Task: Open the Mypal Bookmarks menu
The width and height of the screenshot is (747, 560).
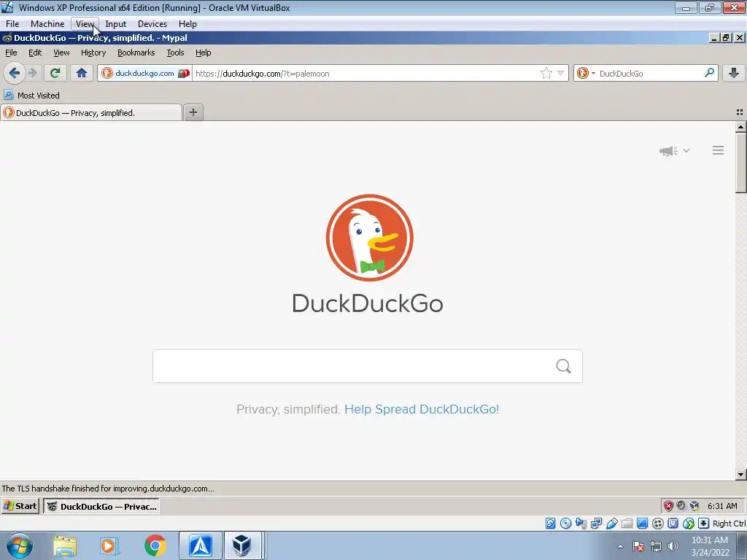Action: click(x=136, y=52)
